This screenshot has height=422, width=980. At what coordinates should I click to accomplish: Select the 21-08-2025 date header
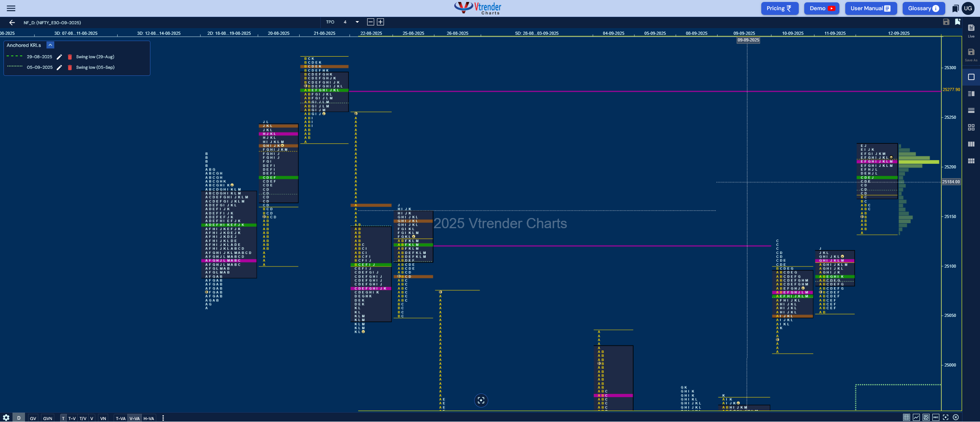[325, 33]
